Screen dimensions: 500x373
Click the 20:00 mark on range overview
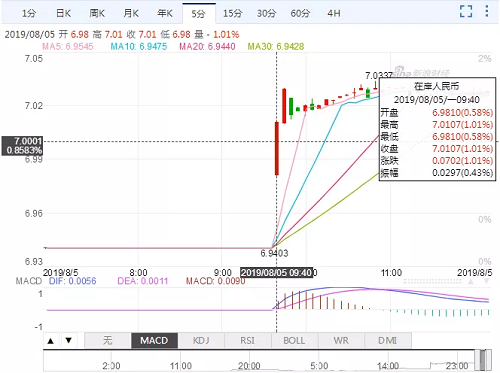point(249,366)
